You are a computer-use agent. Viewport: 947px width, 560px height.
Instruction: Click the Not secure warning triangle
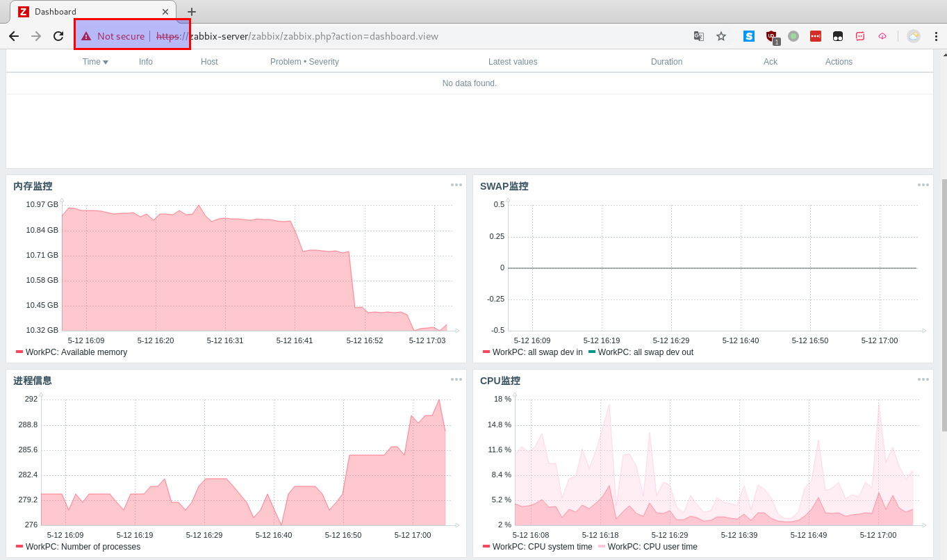point(86,36)
